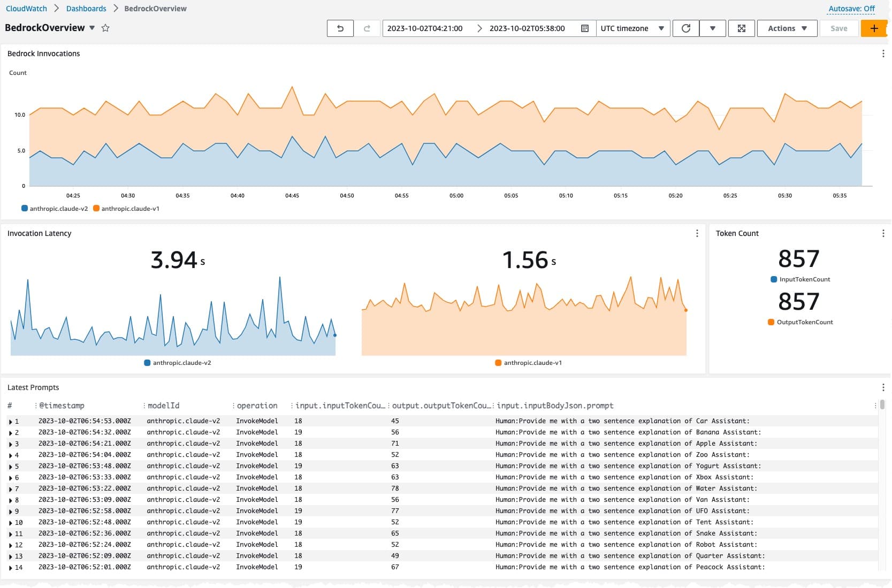This screenshot has height=588, width=892.
Task: Click the Bedrock Invocations widget title
Action: 43,54
